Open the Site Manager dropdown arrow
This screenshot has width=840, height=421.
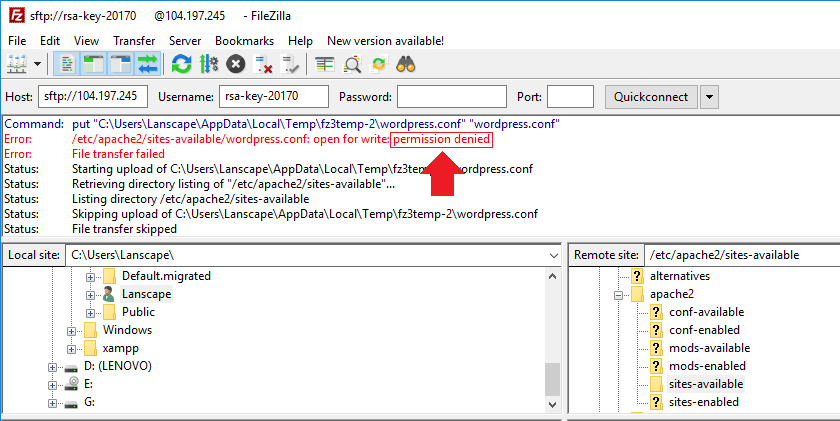pyautogui.click(x=38, y=65)
